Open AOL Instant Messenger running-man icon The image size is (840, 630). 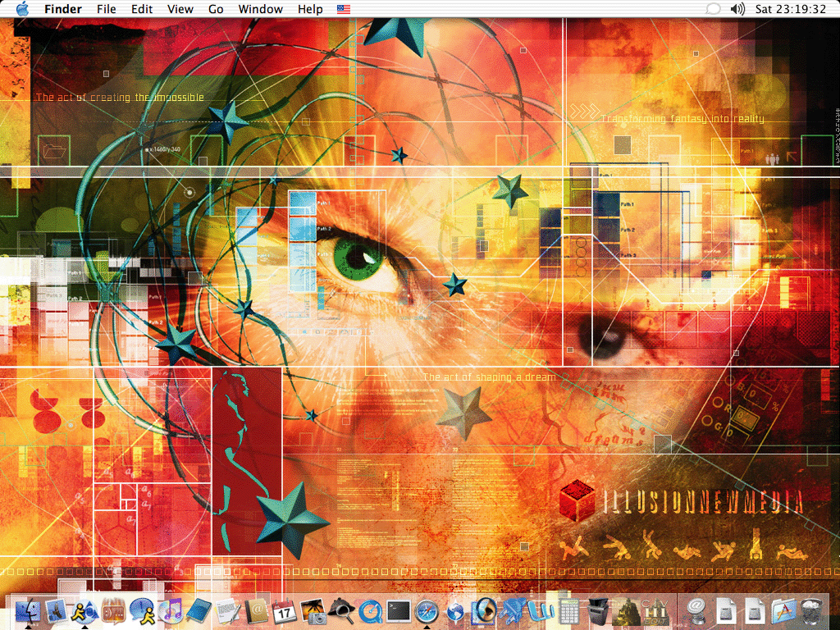[84, 611]
